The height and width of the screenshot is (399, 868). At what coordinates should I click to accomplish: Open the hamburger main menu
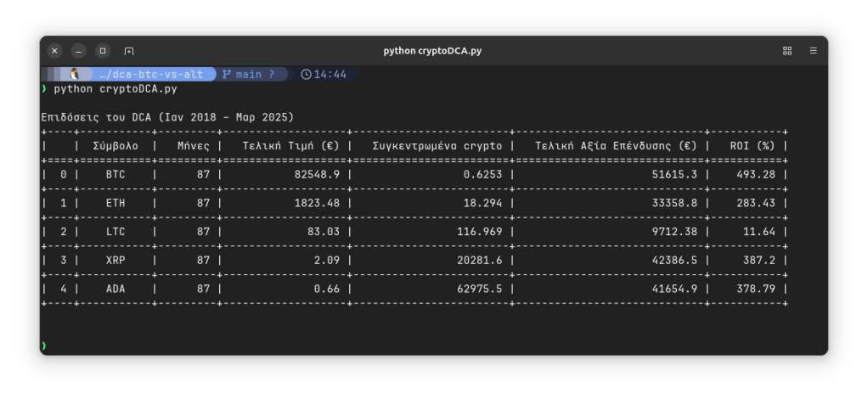coord(812,51)
